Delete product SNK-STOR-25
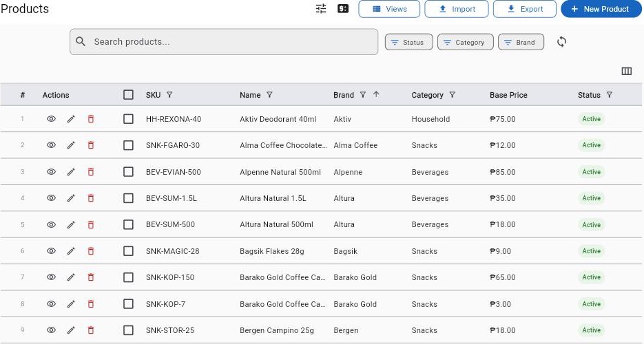 [x=91, y=330]
